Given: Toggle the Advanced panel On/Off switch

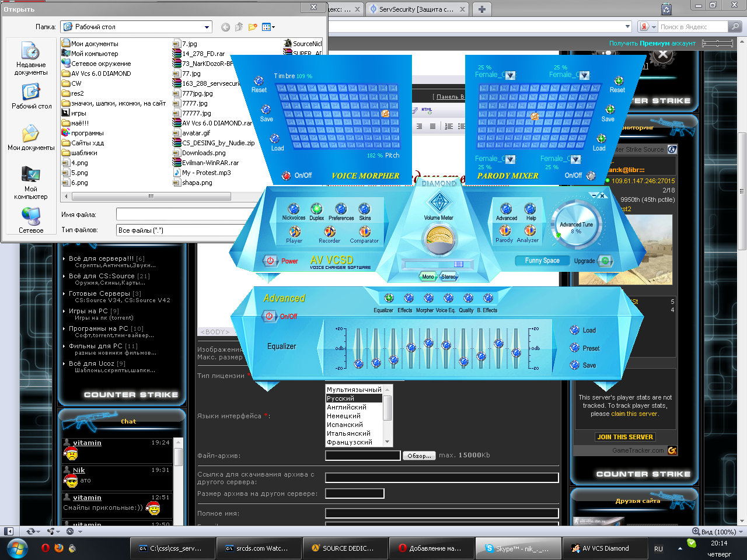Looking at the screenshot, I should pos(269,316).
